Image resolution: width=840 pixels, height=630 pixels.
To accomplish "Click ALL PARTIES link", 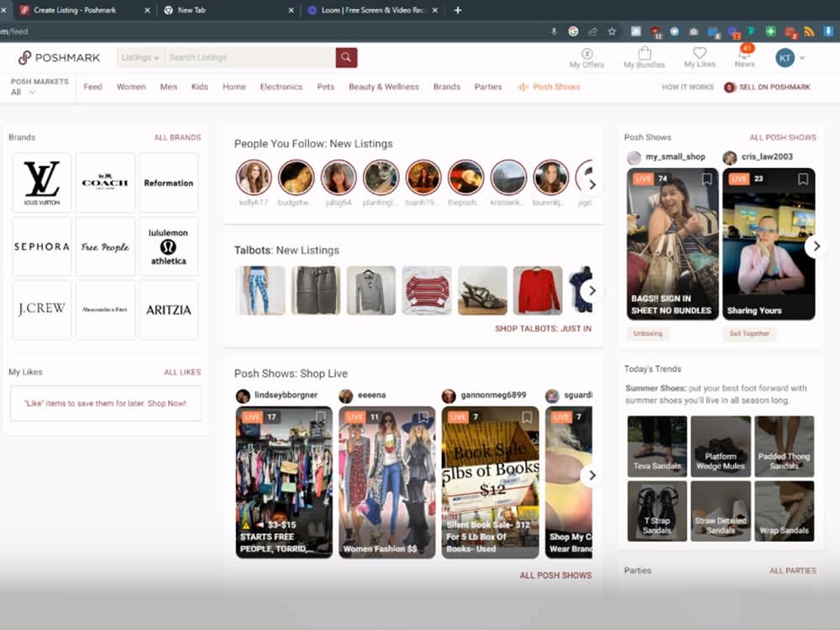I will 793,571.
